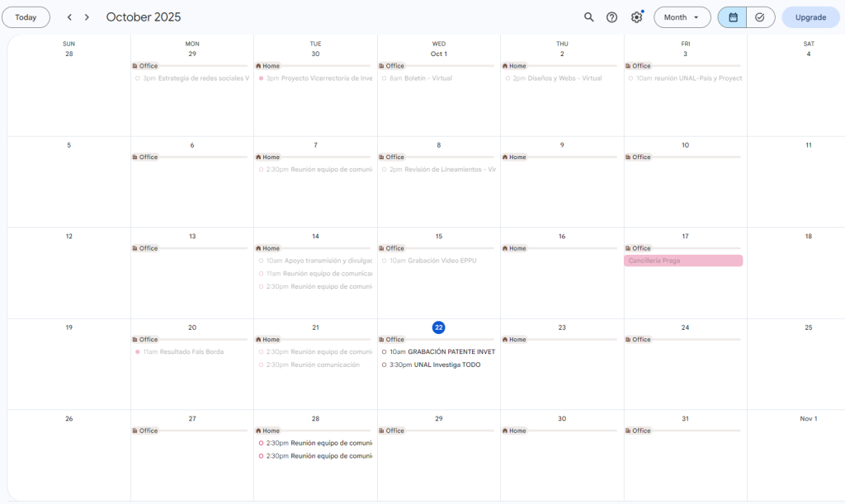The image size is (845, 504).
Task: Open the Help support menu icon
Action: click(x=611, y=17)
